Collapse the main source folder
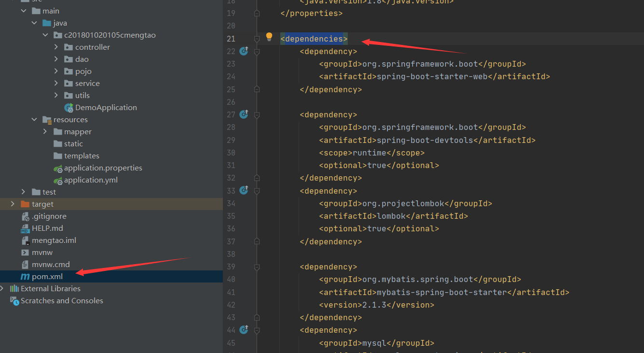Screen dimensions: 644x353 pyautogui.click(x=23, y=10)
